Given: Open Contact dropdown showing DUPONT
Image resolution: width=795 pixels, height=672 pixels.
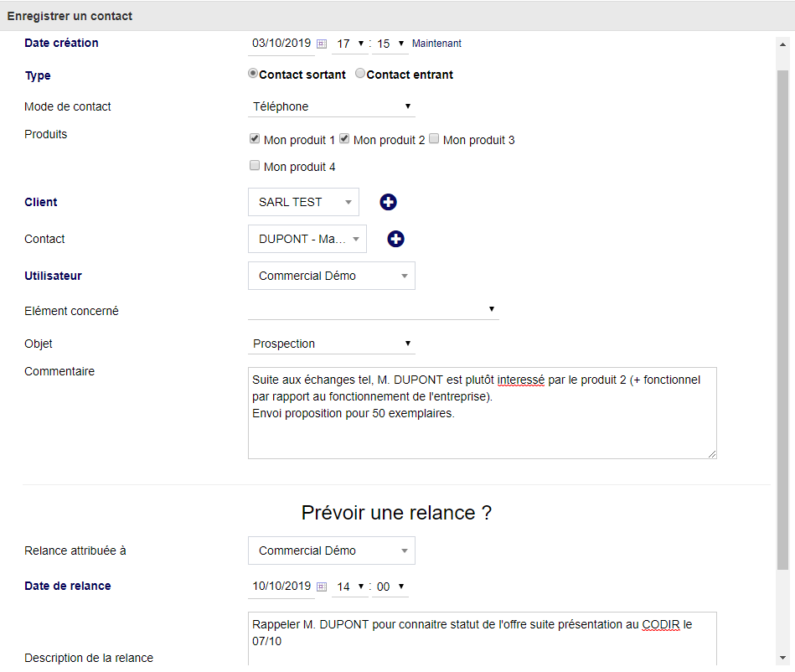Looking at the screenshot, I should point(307,239).
